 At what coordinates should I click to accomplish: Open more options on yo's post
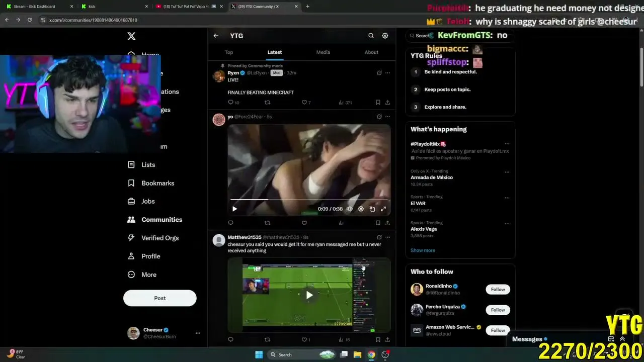click(387, 117)
